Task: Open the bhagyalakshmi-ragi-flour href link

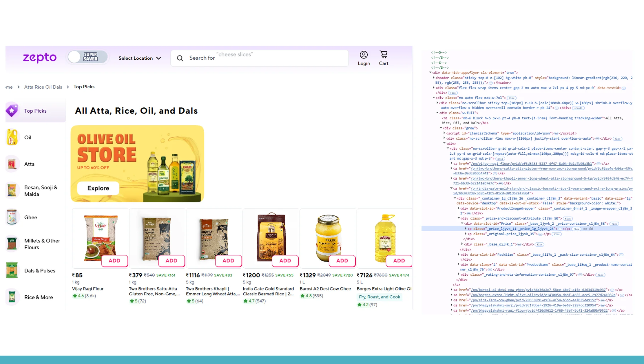Action: click(539, 310)
